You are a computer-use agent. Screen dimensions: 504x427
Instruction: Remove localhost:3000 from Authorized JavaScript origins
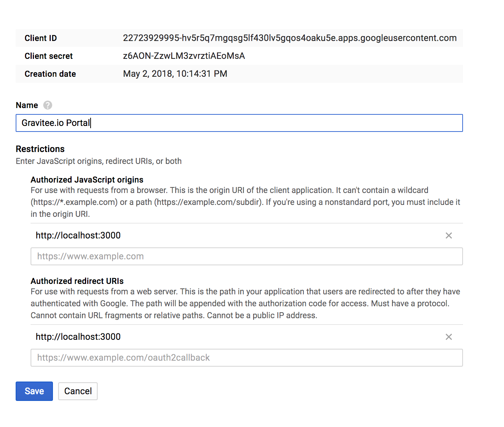coord(449,235)
